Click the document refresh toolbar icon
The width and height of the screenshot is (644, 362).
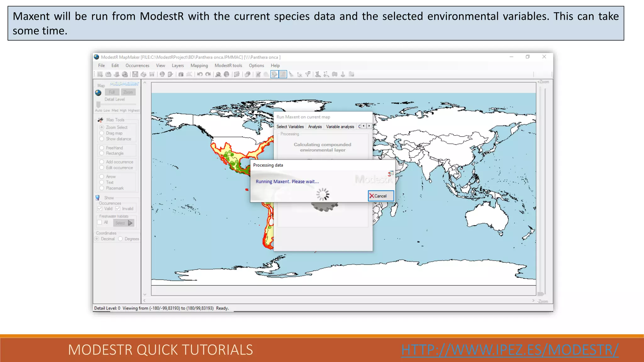(237, 74)
